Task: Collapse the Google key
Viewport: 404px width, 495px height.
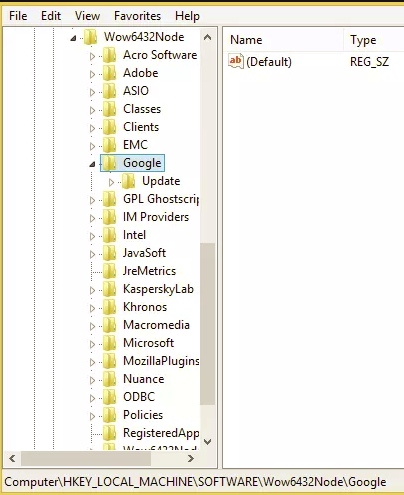Action: click(x=92, y=164)
